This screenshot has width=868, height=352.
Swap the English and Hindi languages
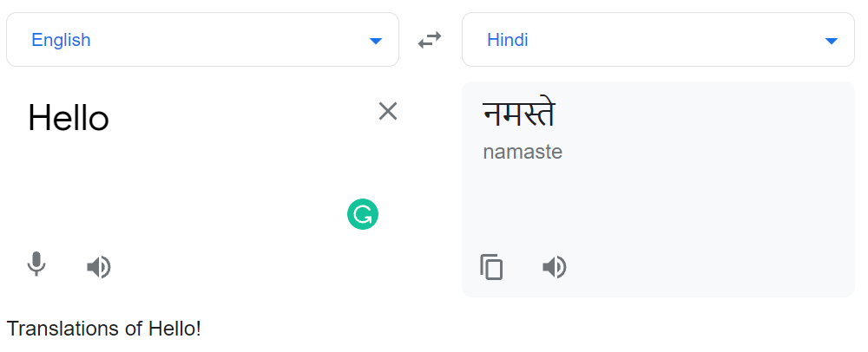[430, 40]
